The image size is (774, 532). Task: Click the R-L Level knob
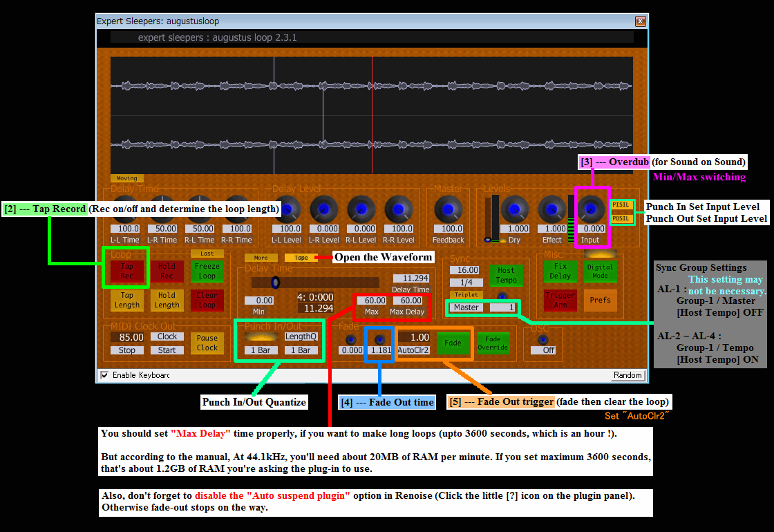361,209
